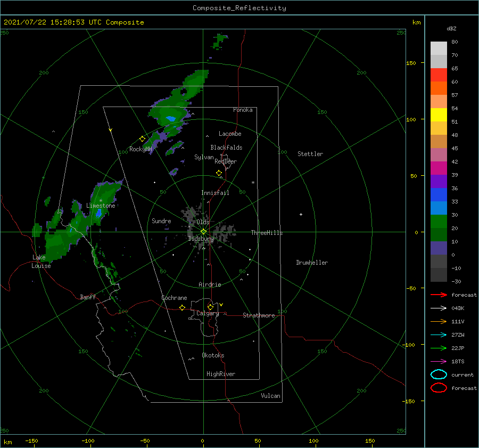Click the asterisk marker above Limestone
Image resolution: width=479 pixels, height=448 pixels.
tap(101, 201)
